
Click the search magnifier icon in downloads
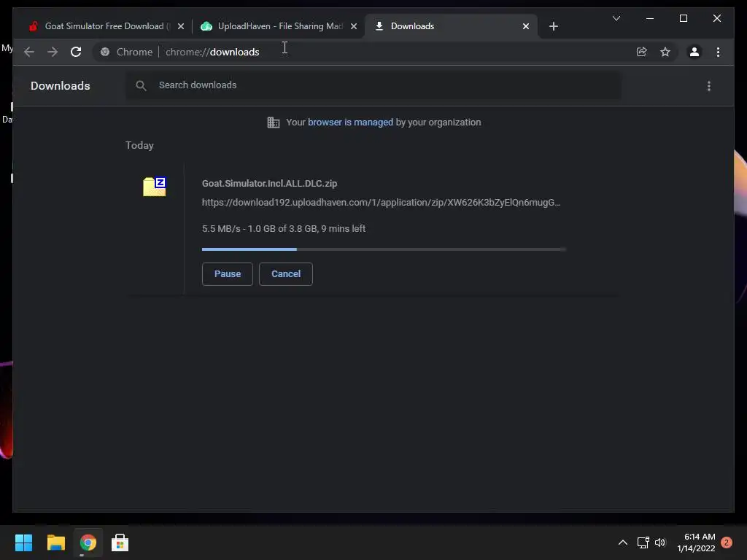(141, 85)
